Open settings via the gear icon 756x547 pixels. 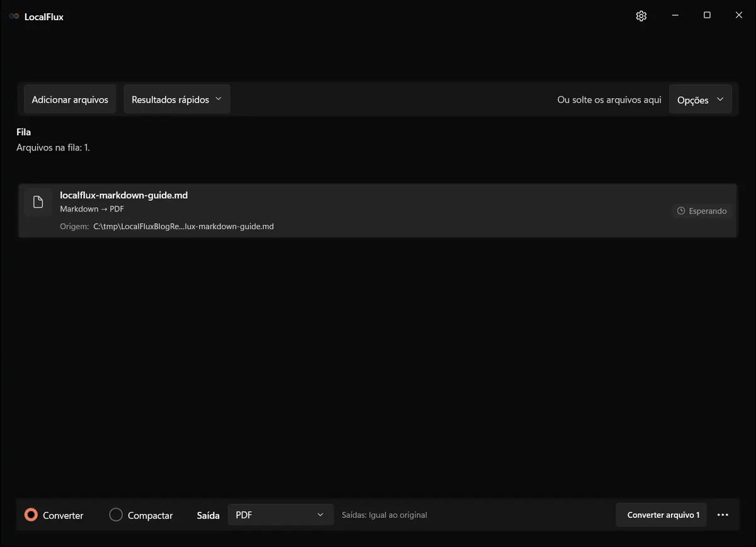(x=641, y=16)
